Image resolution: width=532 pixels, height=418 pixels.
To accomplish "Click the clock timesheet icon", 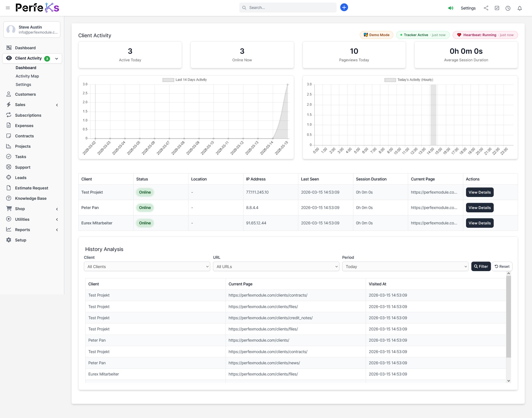I will 508,8.
